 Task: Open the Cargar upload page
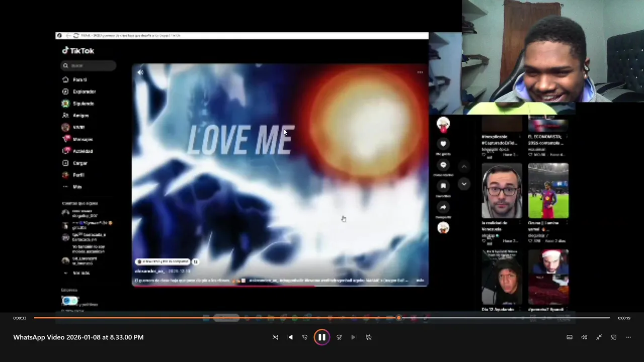coord(74,163)
